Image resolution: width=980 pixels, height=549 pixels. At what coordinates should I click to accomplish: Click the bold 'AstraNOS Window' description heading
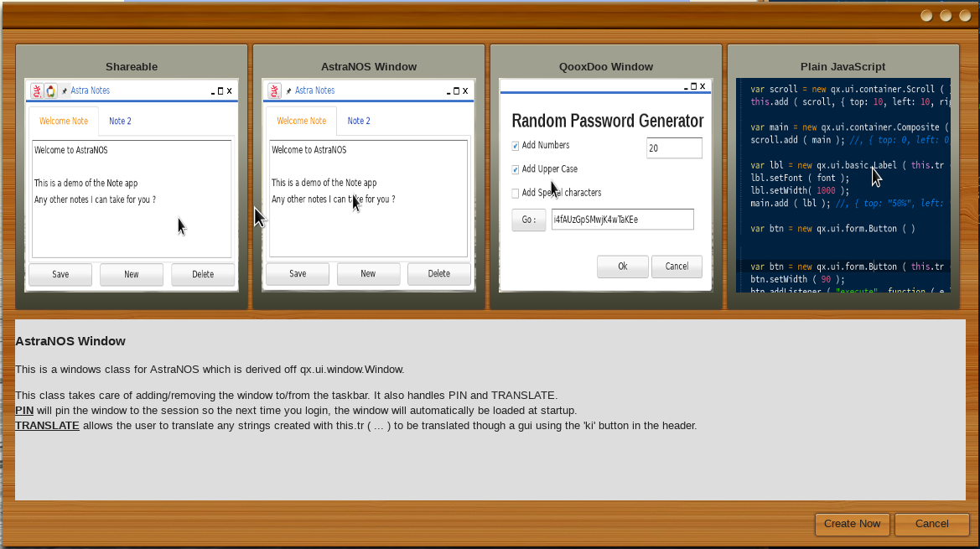point(70,341)
